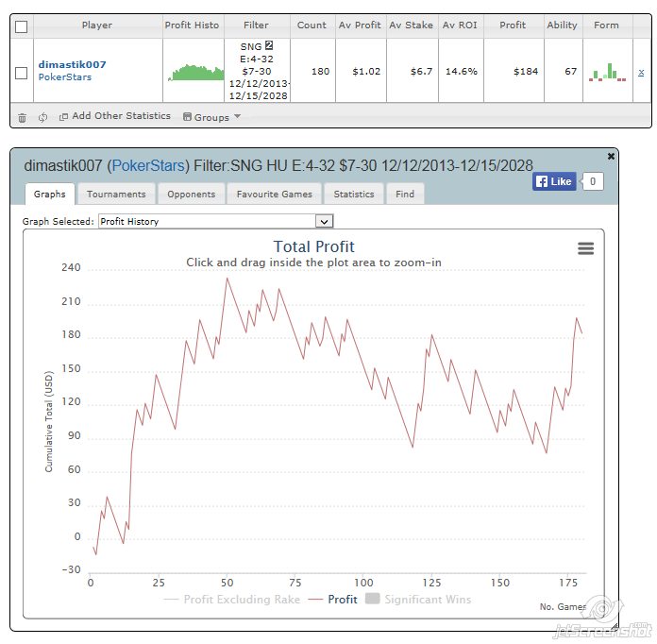Image resolution: width=657 pixels, height=644 pixels.
Task: Sort by the Player column header
Action: click(97, 25)
